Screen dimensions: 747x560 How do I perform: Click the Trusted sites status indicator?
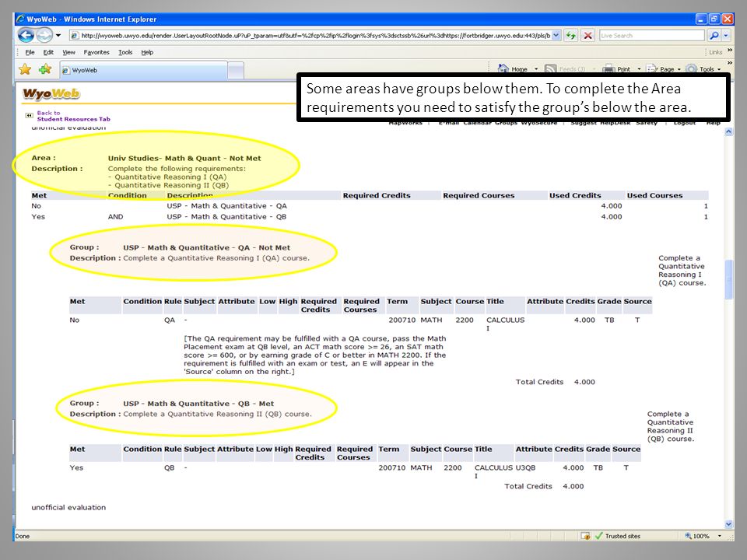[x=617, y=536]
